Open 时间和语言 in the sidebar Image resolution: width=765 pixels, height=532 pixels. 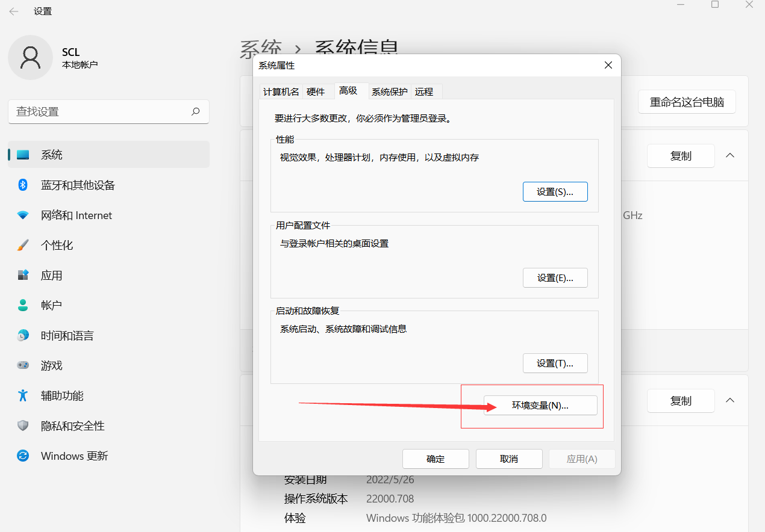tap(108, 335)
